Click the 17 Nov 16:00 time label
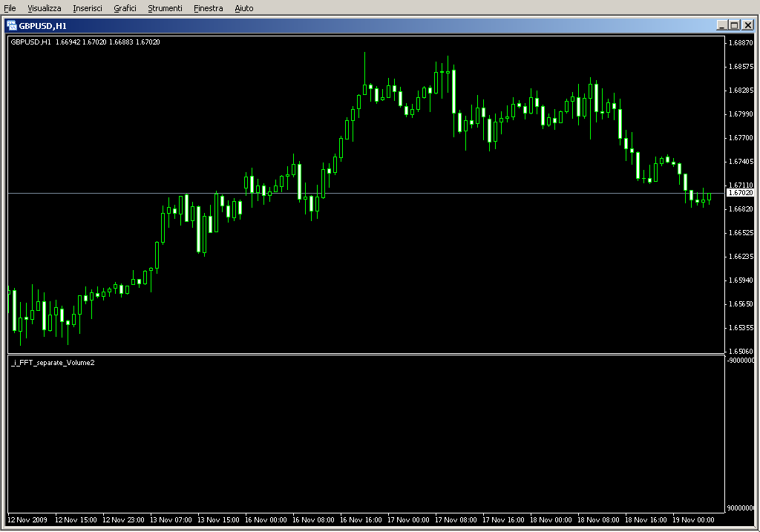 click(x=503, y=520)
